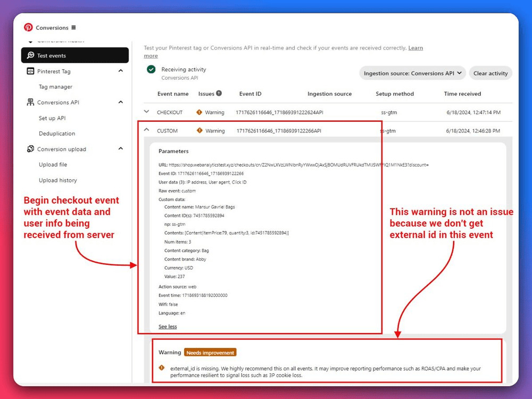The width and height of the screenshot is (532, 399).
Task: Select Test events in sidebar
Action: point(75,55)
